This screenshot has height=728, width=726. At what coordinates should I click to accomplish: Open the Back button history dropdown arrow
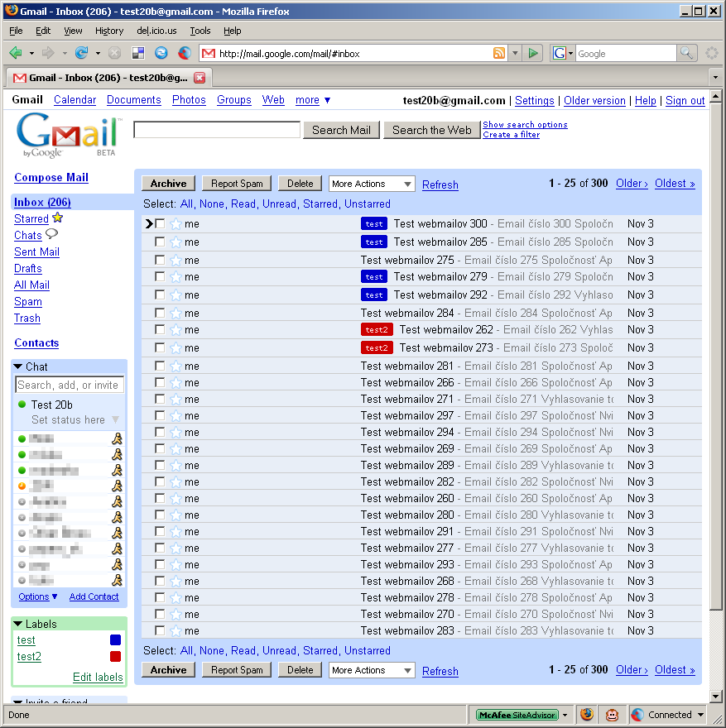(x=31, y=54)
